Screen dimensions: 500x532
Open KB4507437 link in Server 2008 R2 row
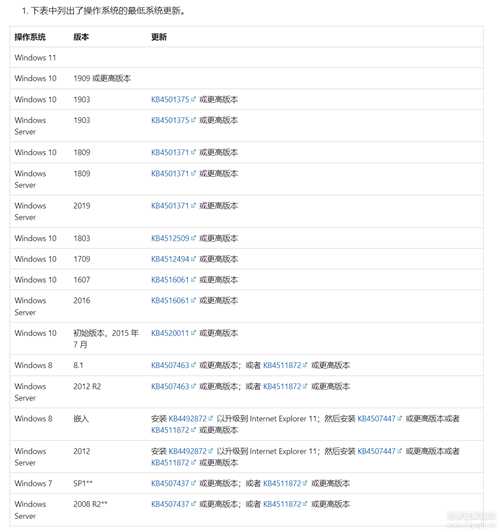point(173,504)
